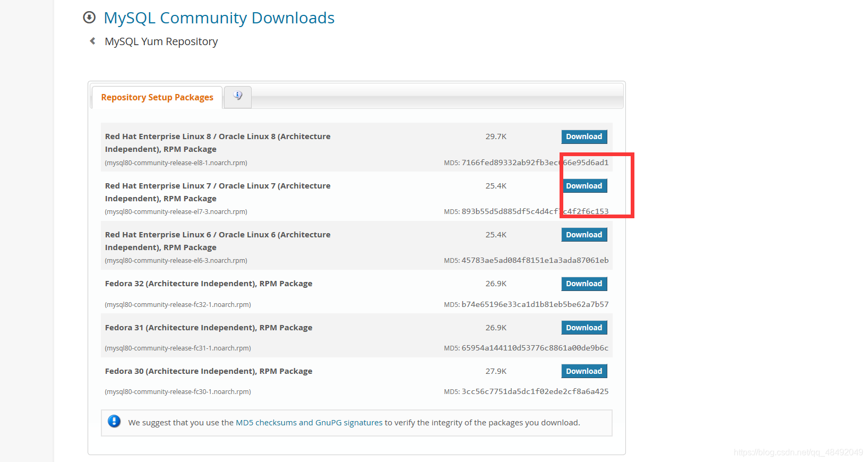Download the Red Hat Enterprise Linux 6 package
This screenshot has width=868, height=462.
pyautogui.click(x=584, y=235)
